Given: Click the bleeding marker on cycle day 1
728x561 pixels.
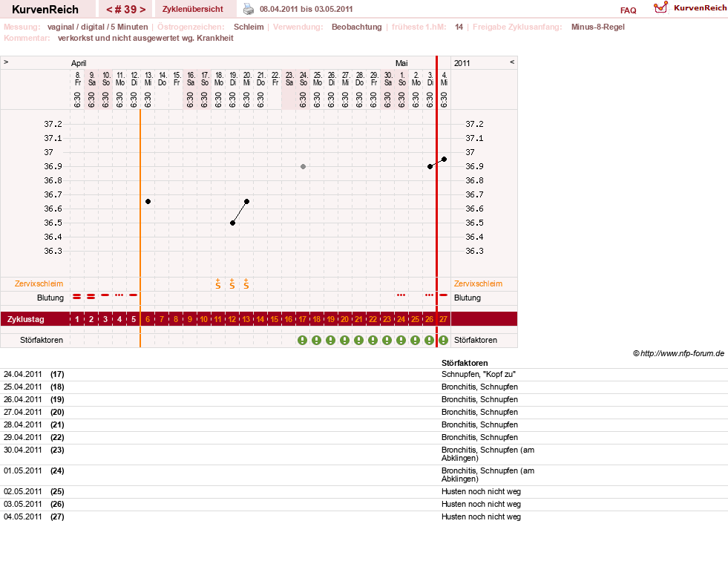Looking at the screenshot, I should click(77, 296).
